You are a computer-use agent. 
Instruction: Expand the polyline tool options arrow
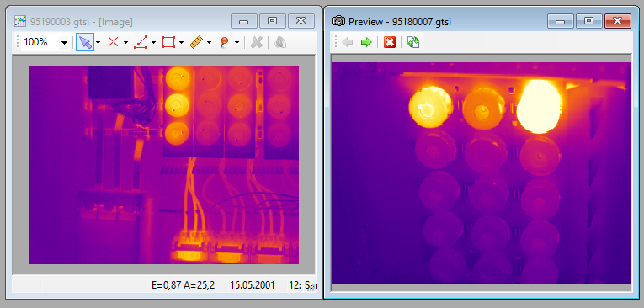[153, 42]
